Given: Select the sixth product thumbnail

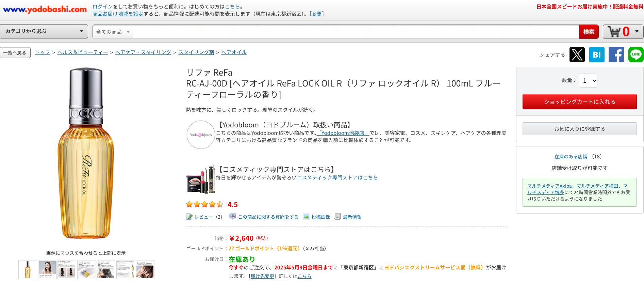Looking at the screenshot, I should (x=126, y=270).
